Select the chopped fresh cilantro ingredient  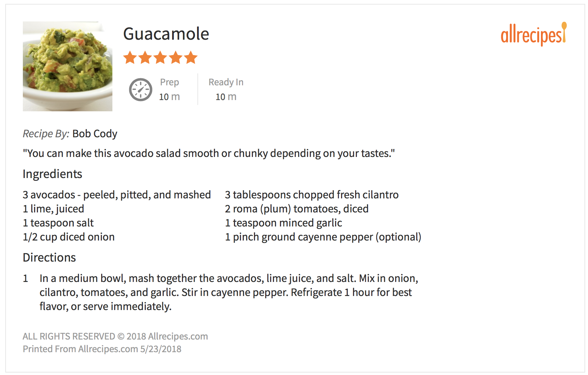(x=312, y=195)
